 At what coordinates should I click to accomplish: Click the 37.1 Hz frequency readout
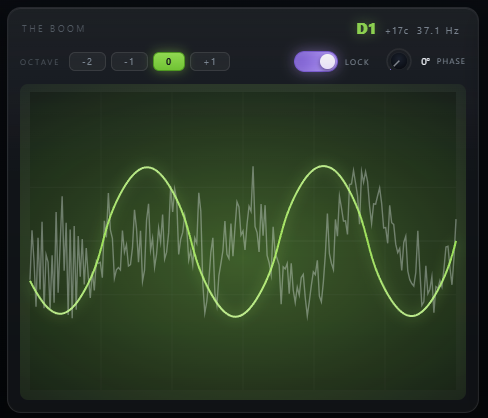coord(438,31)
